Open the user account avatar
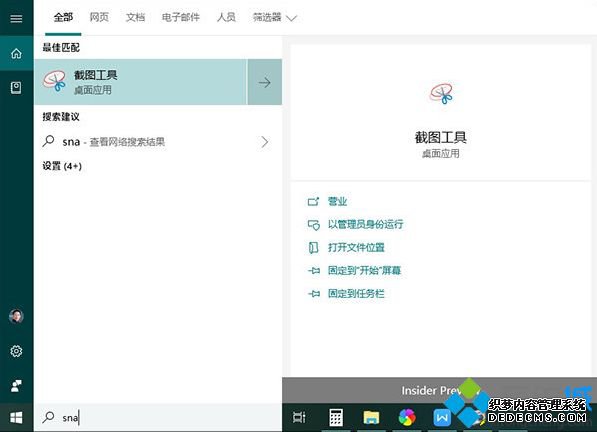The height and width of the screenshot is (432, 597). point(16,316)
